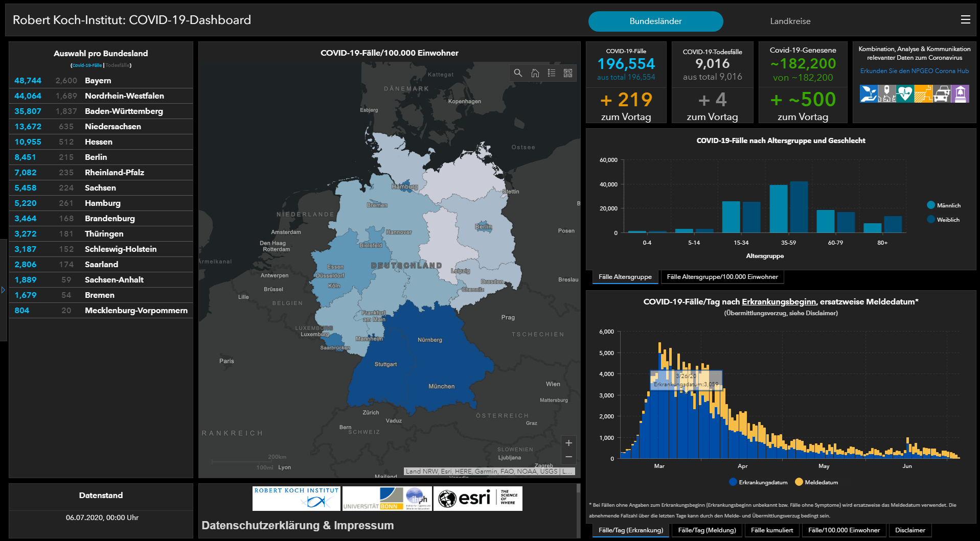This screenshot has width=980, height=541.
Task: Show the map legend list
Action: pyautogui.click(x=551, y=73)
